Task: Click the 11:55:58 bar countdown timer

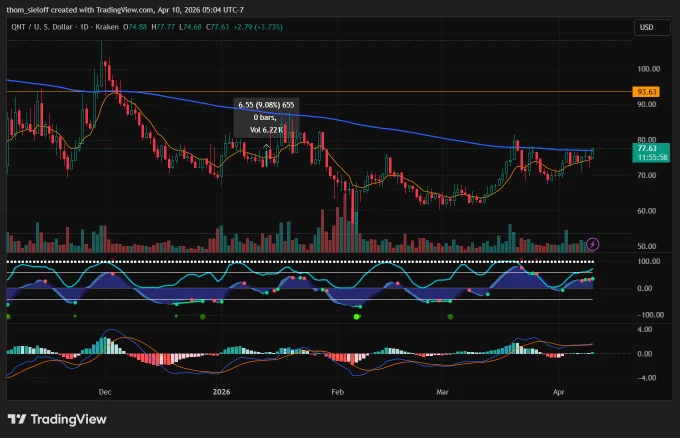Action: (652, 157)
